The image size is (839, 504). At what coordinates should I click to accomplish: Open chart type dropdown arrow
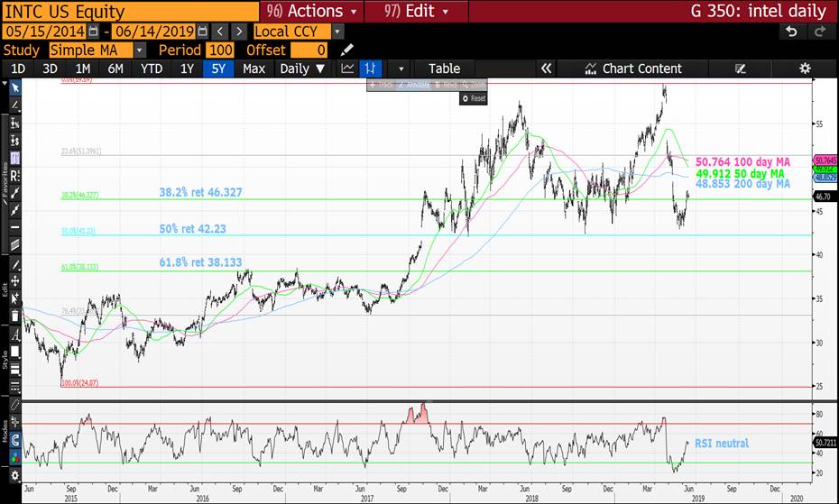[401, 69]
